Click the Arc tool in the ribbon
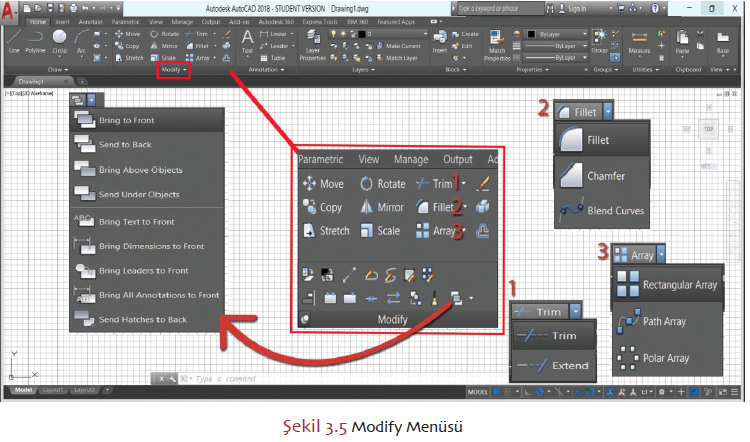750x442 pixels. (82, 41)
